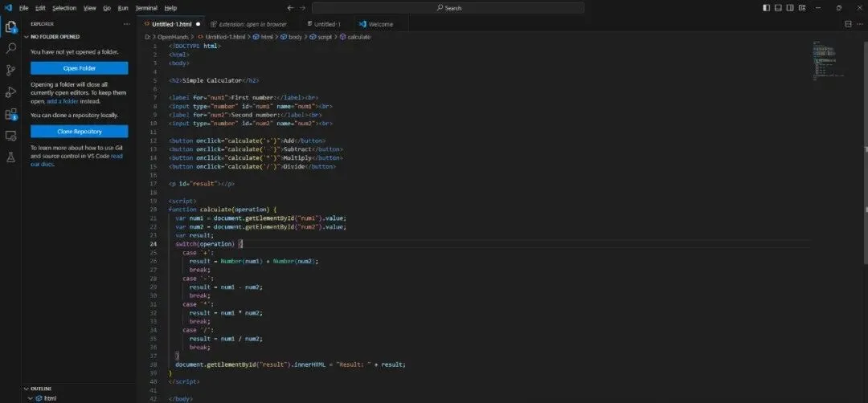Click calculate in the breadcrumb
Screen dimensions: 868x403
tap(359, 37)
